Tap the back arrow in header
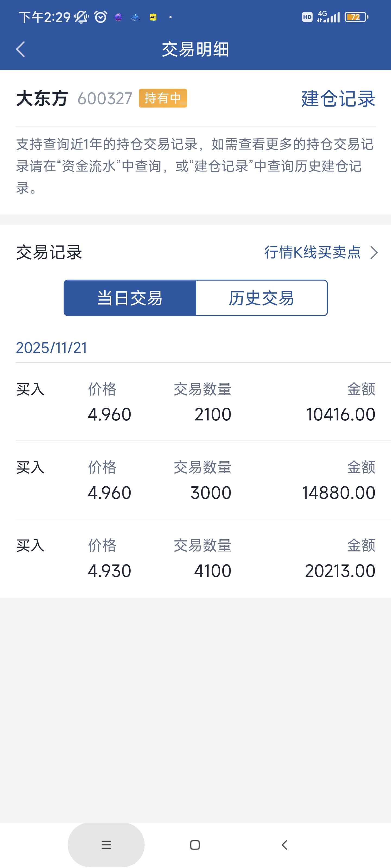This screenshot has height=868, width=391. [21, 50]
